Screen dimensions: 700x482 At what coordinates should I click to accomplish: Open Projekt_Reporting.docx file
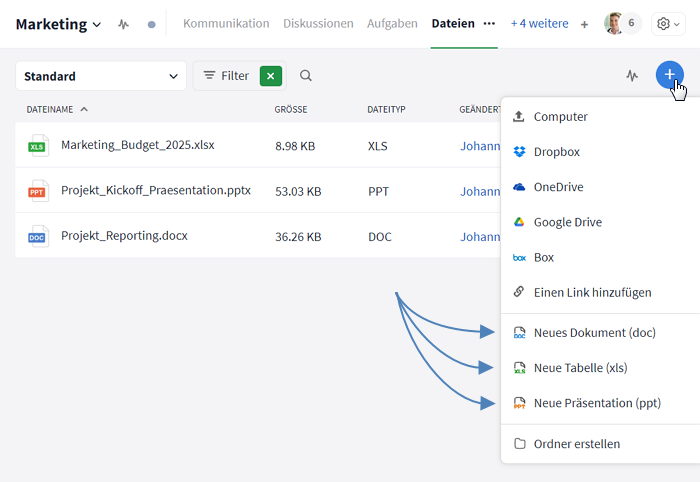point(124,237)
